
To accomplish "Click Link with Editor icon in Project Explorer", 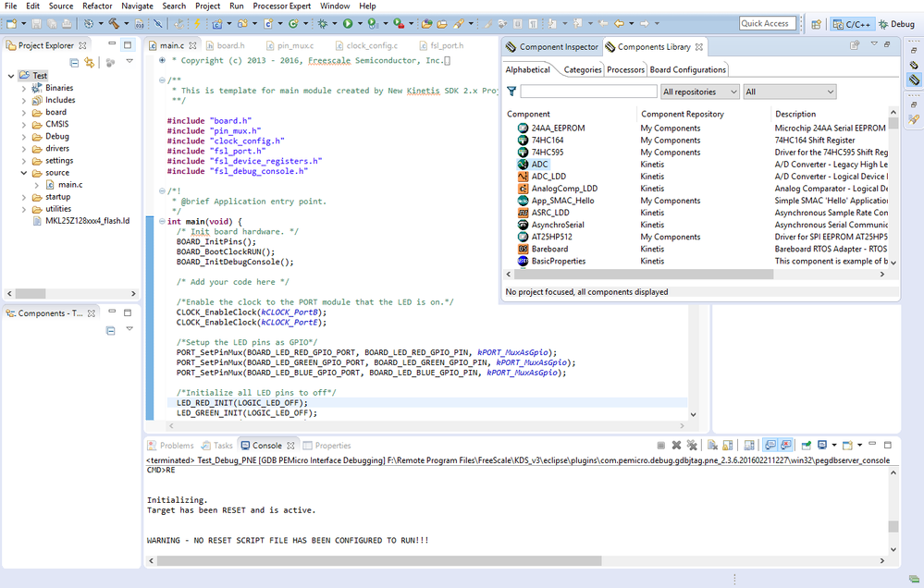I will click(x=90, y=63).
